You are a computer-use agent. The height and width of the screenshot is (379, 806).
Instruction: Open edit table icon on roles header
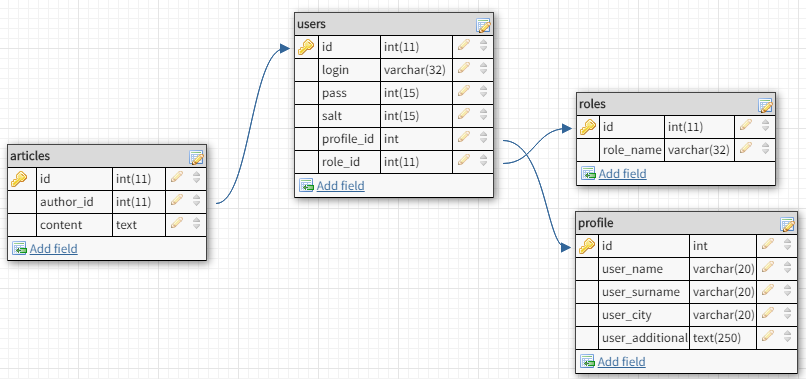click(765, 105)
